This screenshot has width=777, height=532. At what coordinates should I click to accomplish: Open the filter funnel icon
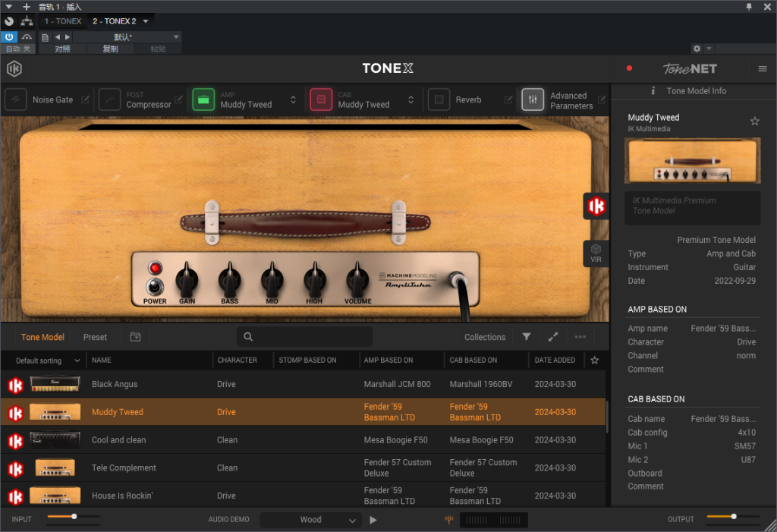(527, 337)
